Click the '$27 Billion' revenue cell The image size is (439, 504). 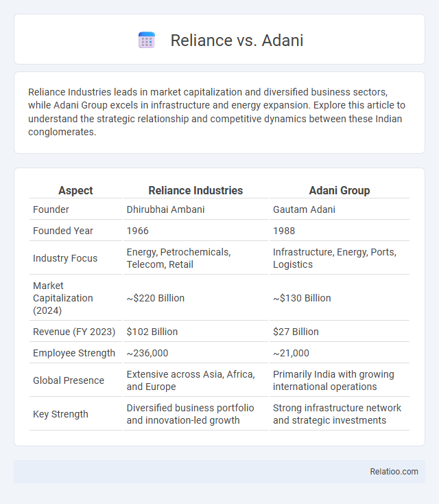pyautogui.click(x=296, y=332)
